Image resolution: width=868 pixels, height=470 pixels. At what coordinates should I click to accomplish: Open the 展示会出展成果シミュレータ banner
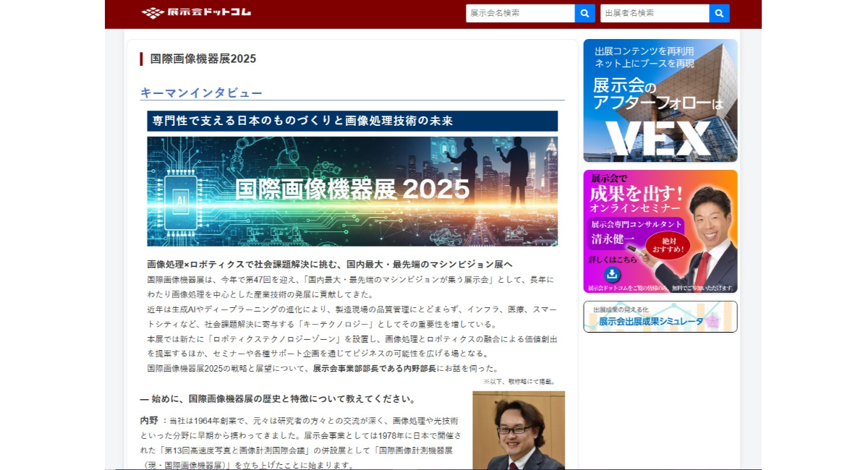pos(660,317)
